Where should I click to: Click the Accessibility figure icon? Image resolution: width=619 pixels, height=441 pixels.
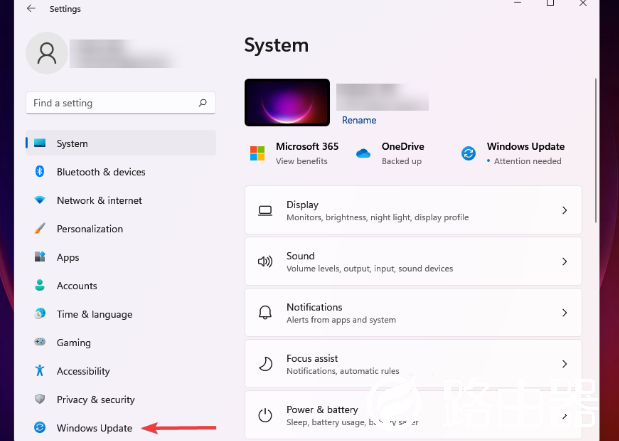pos(39,370)
